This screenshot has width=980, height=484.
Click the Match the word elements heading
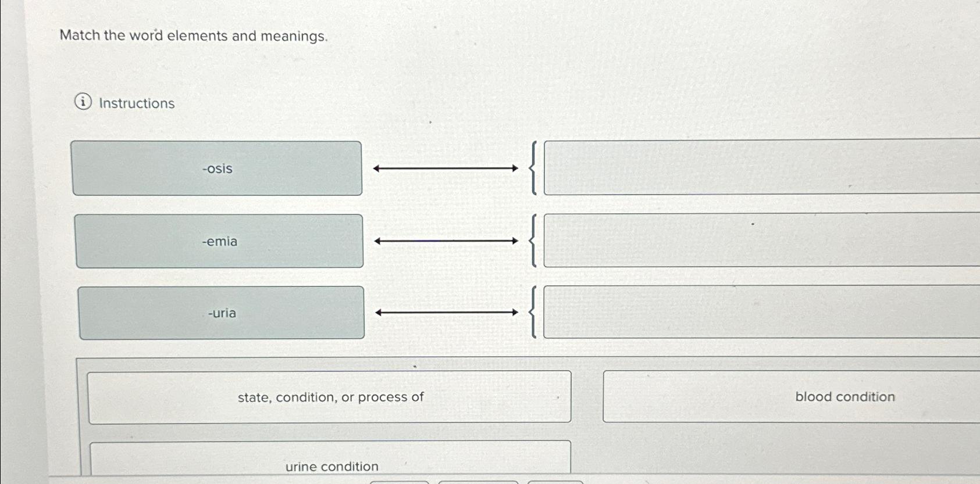click(x=194, y=35)
